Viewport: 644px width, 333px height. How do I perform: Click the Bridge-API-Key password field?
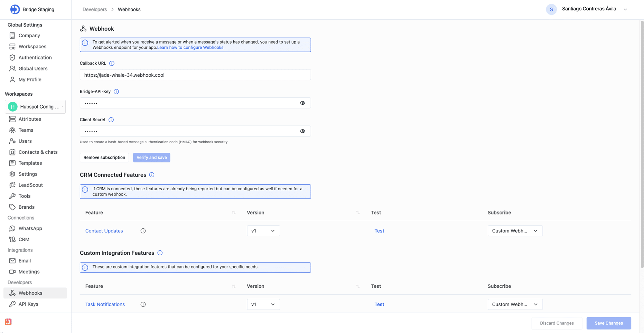[195, 103]
